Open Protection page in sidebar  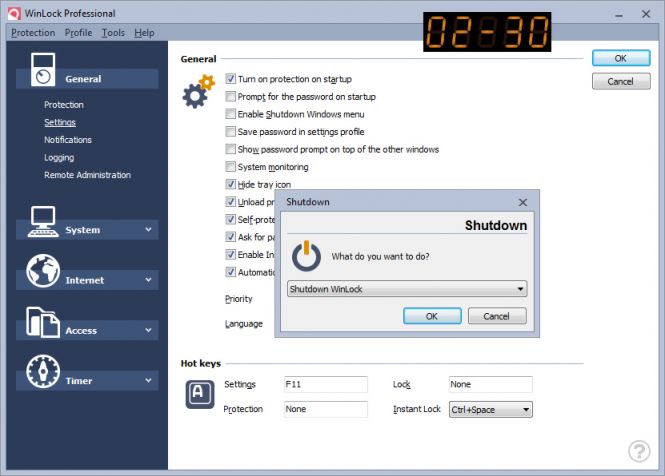tap(64, 105)
